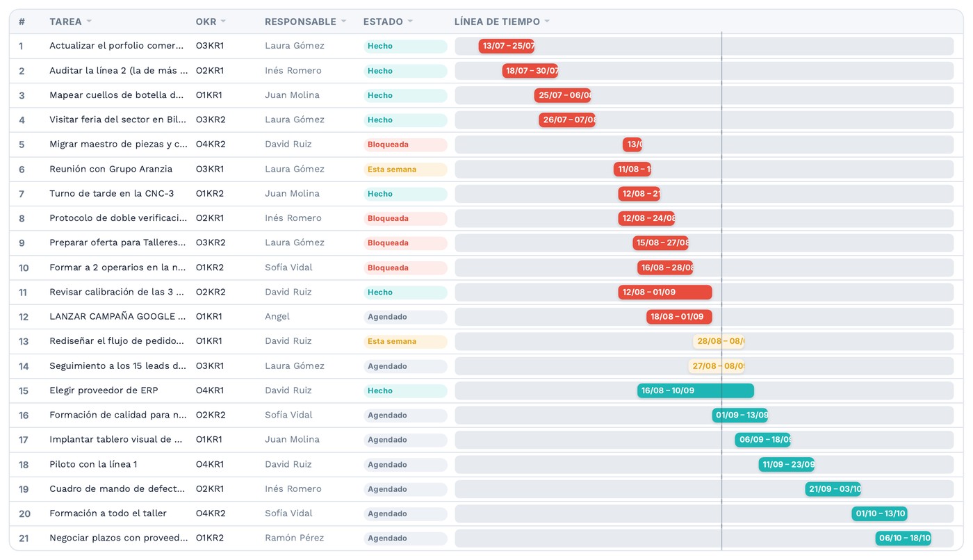This screenshot has height=560, width=973.
Task: Select the 01/09 – 13/09 timeline bar
Action: 740,415
